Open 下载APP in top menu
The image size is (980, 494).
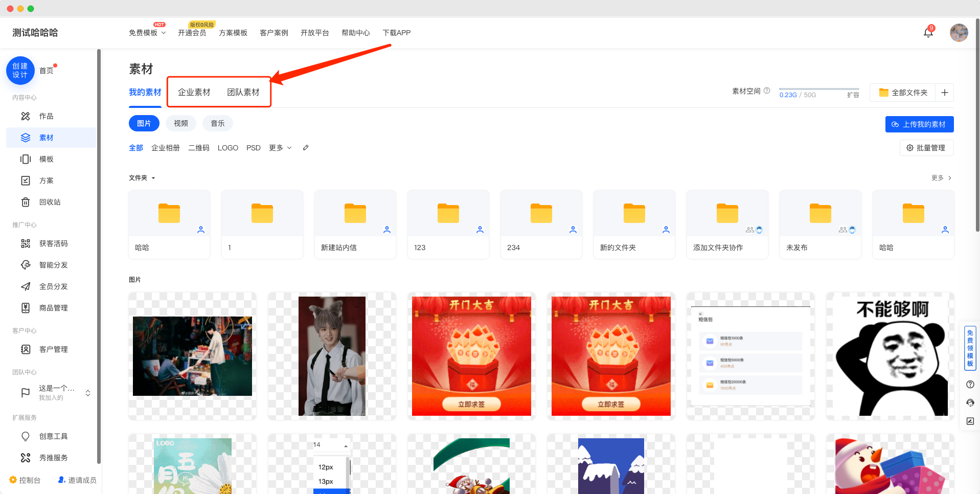(x=397, y=33)
